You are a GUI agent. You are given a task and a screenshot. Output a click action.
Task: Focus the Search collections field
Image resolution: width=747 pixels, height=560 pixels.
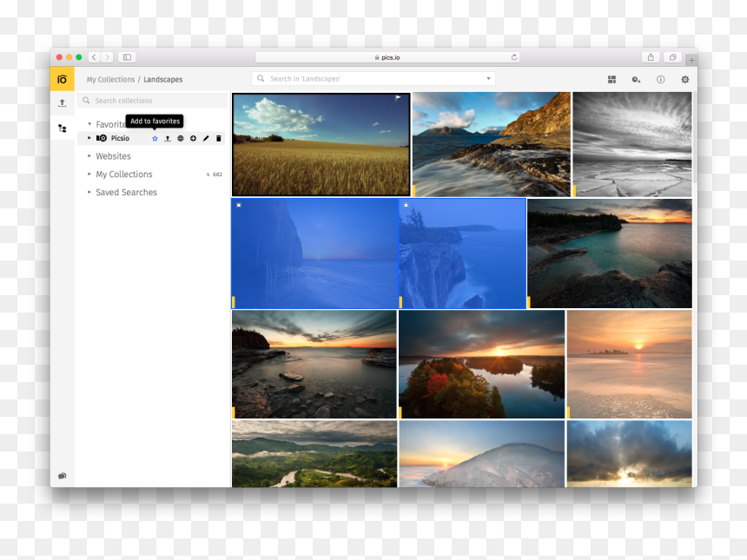pos(153,101)
